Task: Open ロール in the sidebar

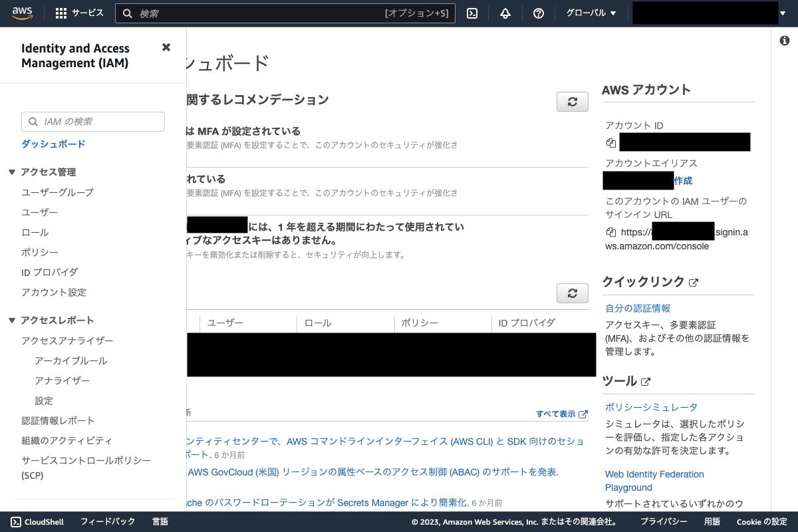Action: pyautogui.click(x=35, y=232)
